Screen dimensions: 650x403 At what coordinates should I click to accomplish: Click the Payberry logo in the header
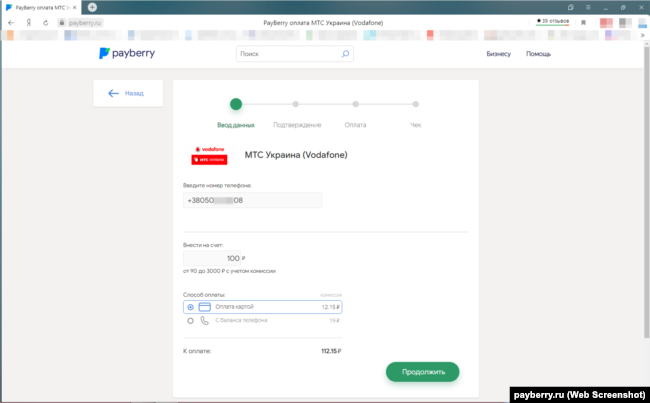(133, 54)
